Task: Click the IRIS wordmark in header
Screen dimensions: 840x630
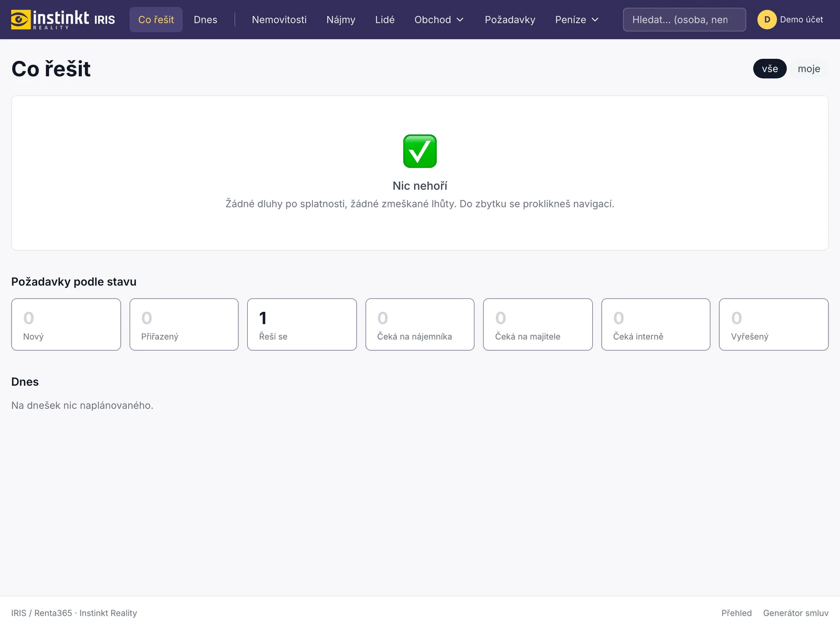Action: [x=104, y=20]
